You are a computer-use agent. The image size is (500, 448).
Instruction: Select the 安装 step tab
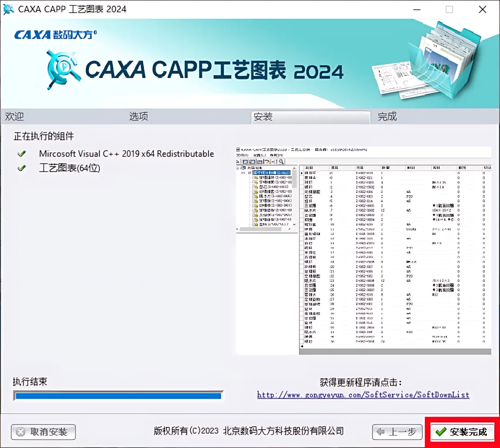[311, 117]
